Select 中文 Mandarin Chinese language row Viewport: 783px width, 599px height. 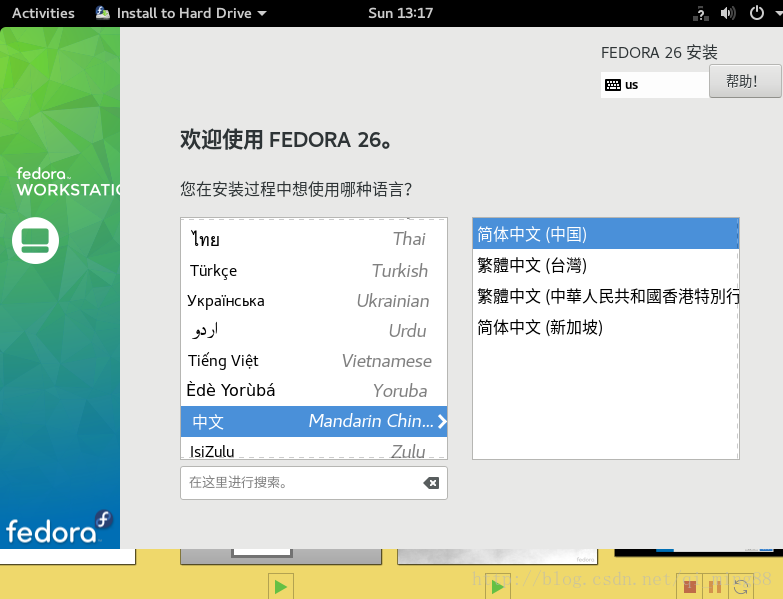pyautogui.click(x=314, y=421)
